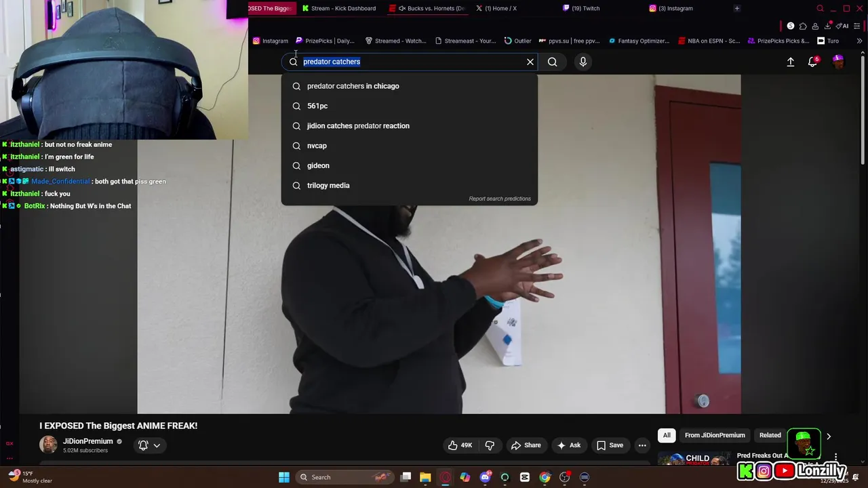Viewport: 868px width, 488px height.
Task: Open the Turo bookmark
Action: (x=828, y=41)
